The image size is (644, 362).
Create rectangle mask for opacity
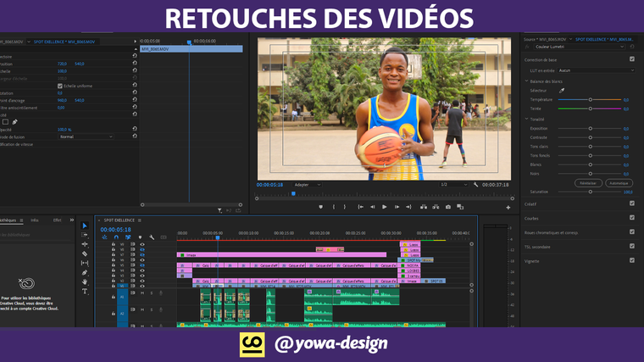pos(5,122)
